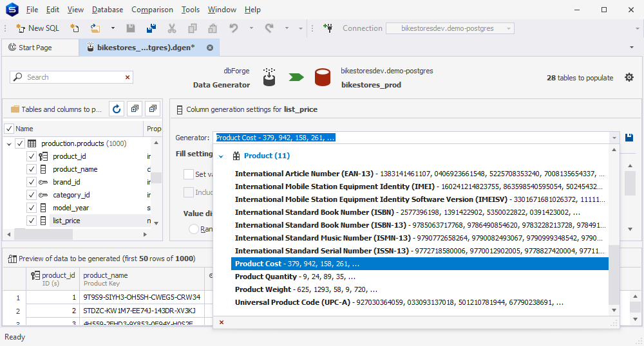Viewport: 644px width, 346px height.
Task: Select the Random value distribution radio button
Action: pos(193,229)
